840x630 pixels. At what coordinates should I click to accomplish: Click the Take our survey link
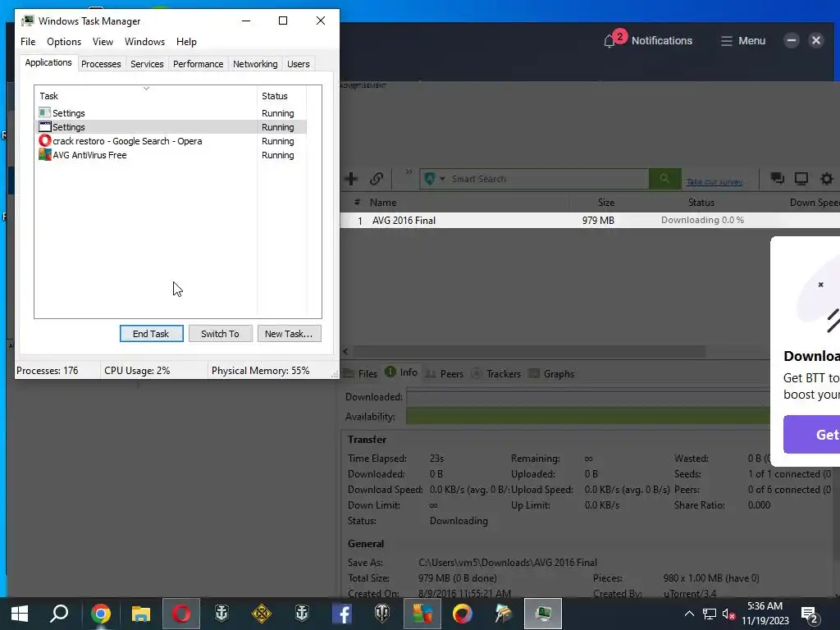(x=714, y=182)
